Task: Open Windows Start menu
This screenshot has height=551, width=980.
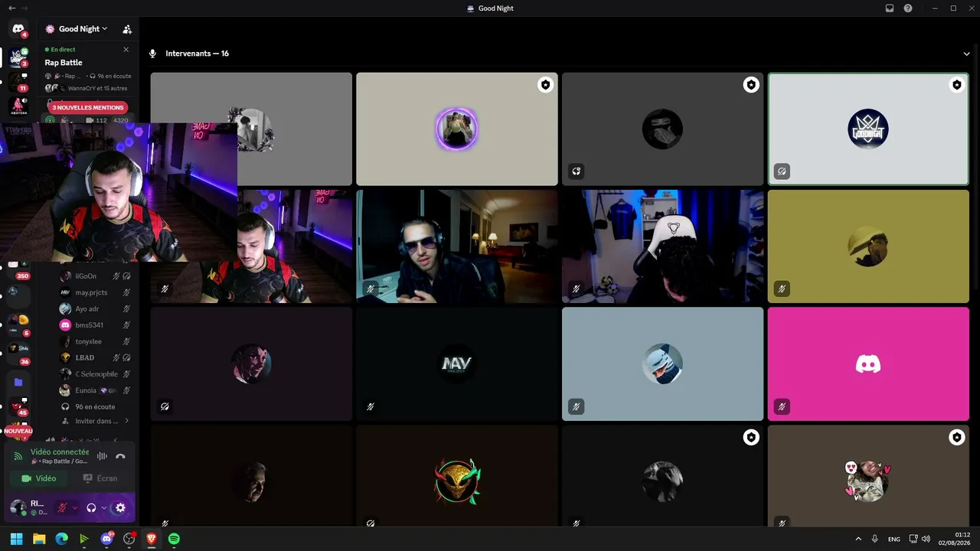Action: [x=16, y=539]
